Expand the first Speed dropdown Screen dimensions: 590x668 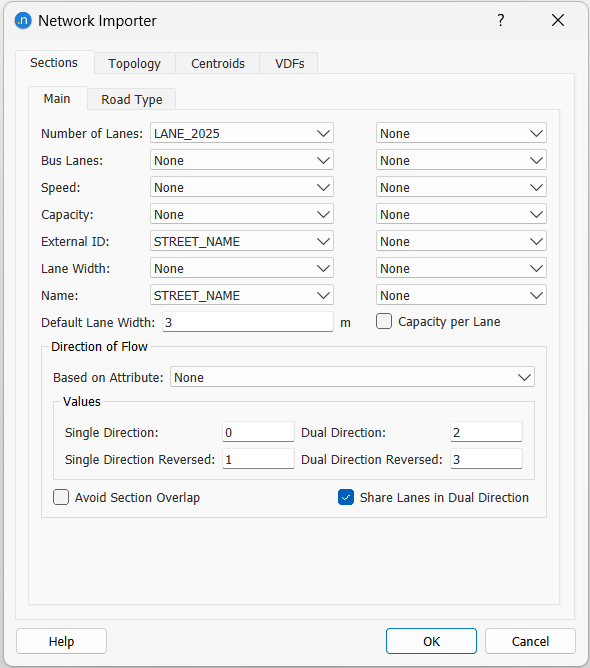[x=242, y=187]
